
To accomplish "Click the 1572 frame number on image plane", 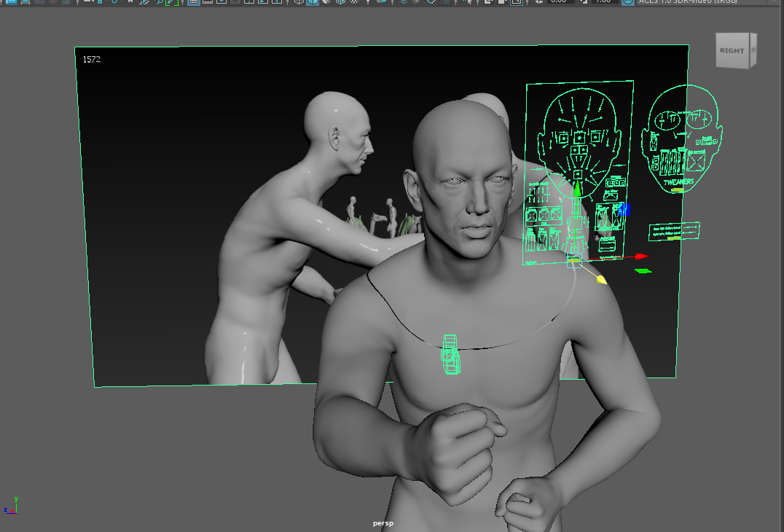I will coord(92,59).
